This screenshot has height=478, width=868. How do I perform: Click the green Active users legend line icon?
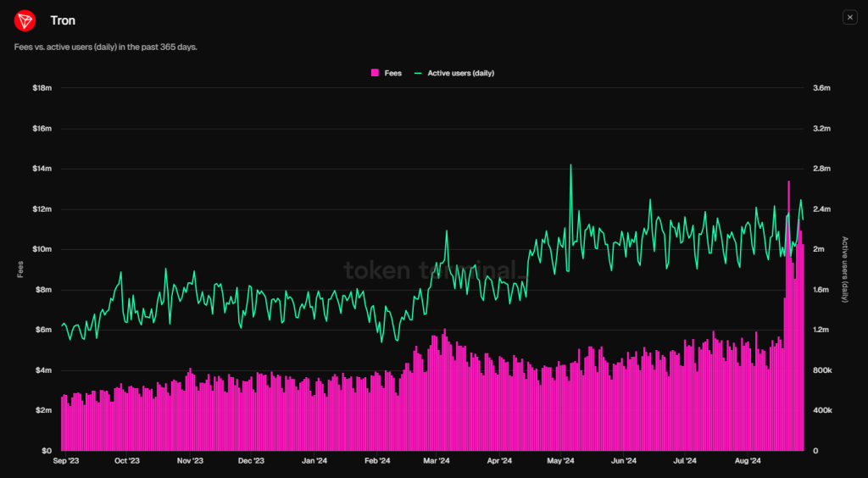coord(418,74)
